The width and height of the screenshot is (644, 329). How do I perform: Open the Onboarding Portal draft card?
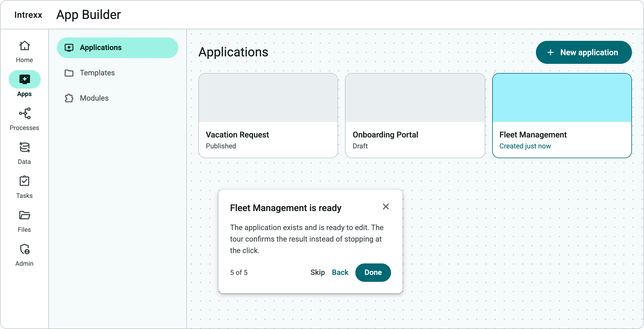415,116
